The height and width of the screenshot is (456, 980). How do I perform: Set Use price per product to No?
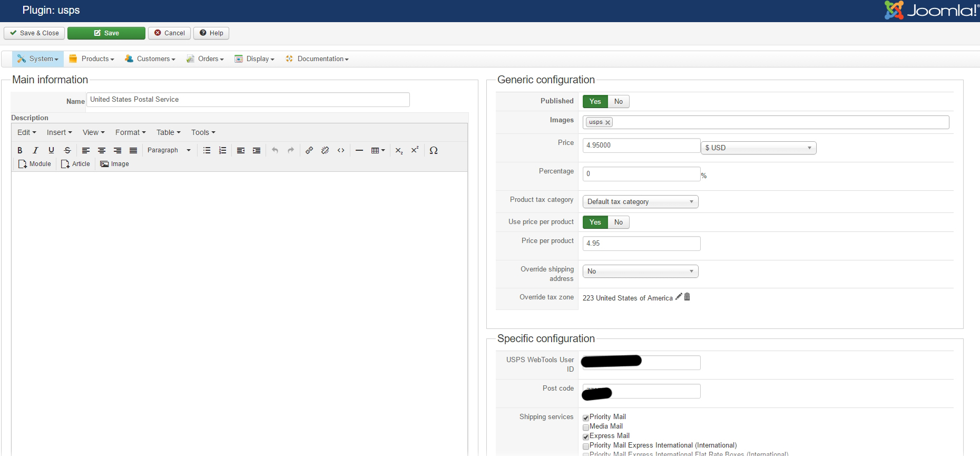[619, 222]
